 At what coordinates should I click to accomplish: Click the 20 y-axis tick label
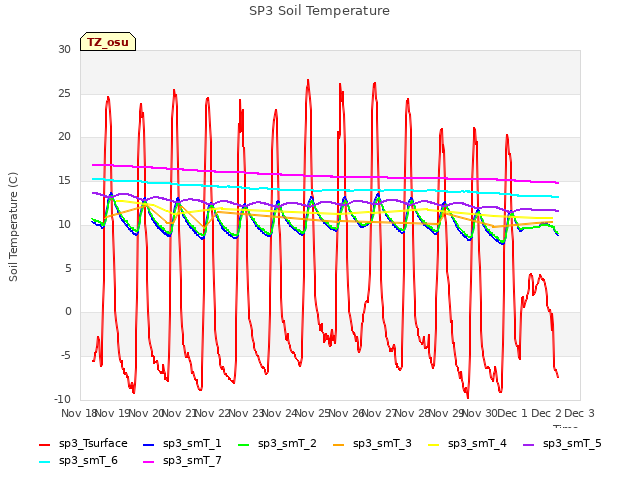(64, 137)
